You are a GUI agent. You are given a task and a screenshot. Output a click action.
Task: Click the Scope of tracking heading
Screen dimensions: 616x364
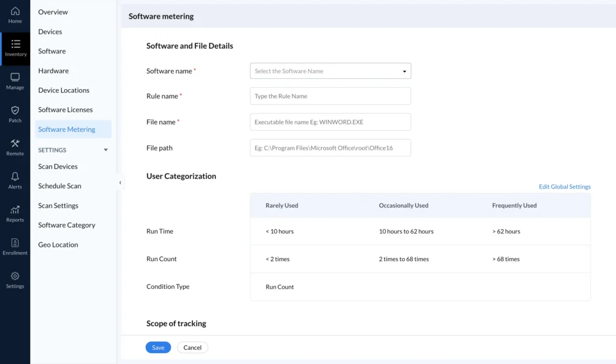(x=176, y=324)
